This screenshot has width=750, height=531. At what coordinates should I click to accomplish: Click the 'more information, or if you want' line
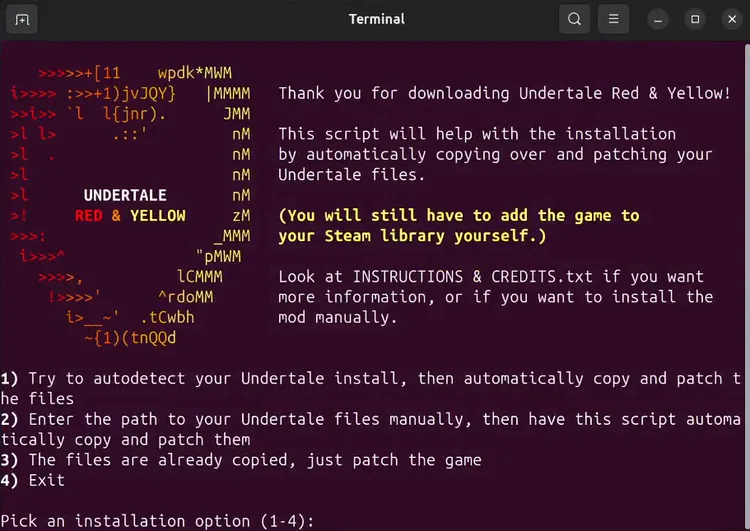pos(496,297)
